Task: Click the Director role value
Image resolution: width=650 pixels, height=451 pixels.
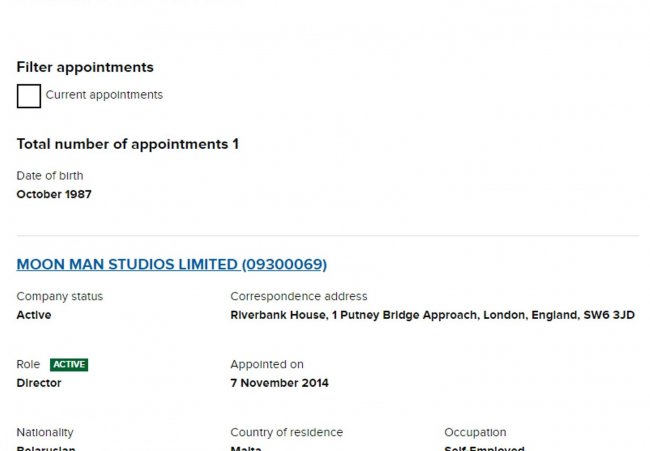Action: tap(40, 383)
